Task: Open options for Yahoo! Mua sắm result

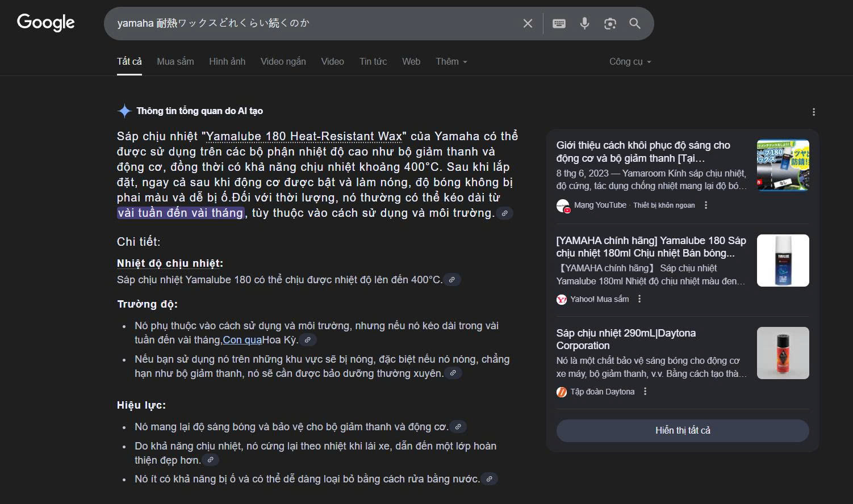Action: click(639, 299)
